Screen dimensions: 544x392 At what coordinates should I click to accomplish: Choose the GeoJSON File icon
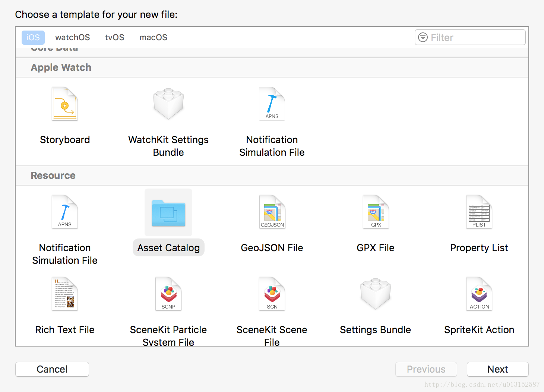[x=272, y=212]
